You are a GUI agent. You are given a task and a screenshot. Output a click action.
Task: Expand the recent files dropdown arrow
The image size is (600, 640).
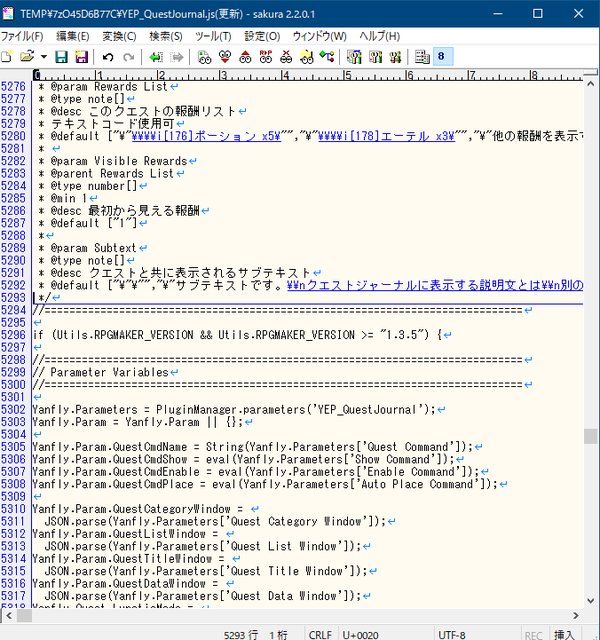tap(43, 57)
